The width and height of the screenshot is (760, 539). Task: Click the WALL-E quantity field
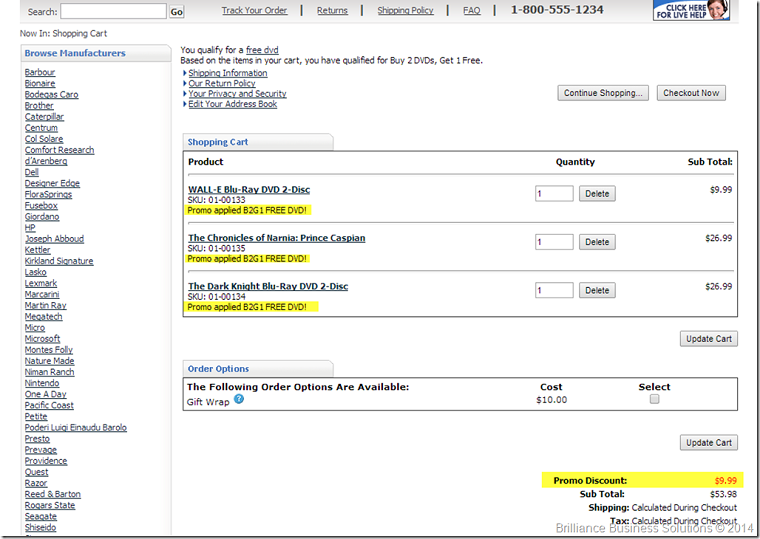coord(554,193)
